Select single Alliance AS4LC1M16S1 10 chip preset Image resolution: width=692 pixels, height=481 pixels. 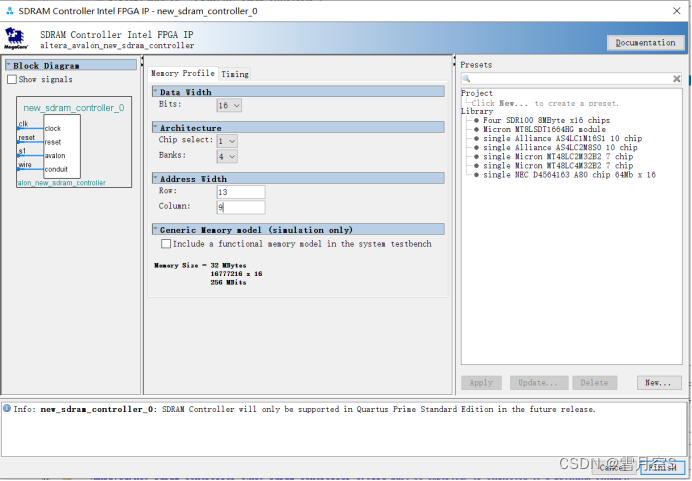pos(562,139)
